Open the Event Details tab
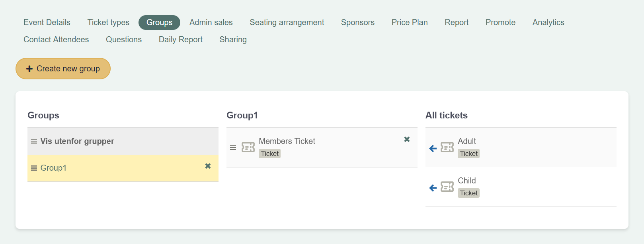Screen dimensions: 644x244 click(x=47, y=22)
